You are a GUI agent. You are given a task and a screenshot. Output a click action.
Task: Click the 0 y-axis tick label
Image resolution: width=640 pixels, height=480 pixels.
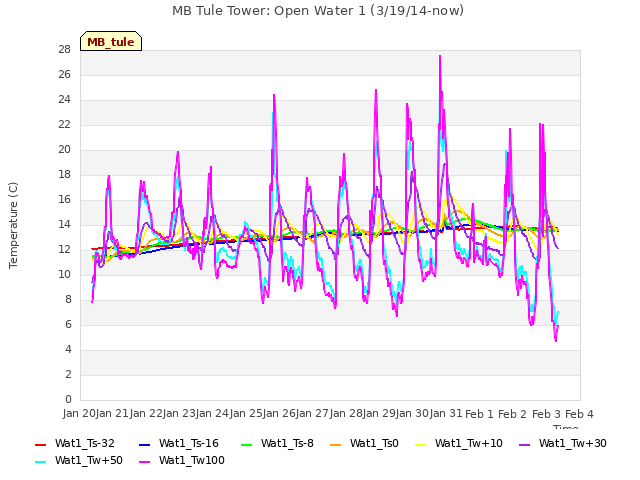coord(68,399)
